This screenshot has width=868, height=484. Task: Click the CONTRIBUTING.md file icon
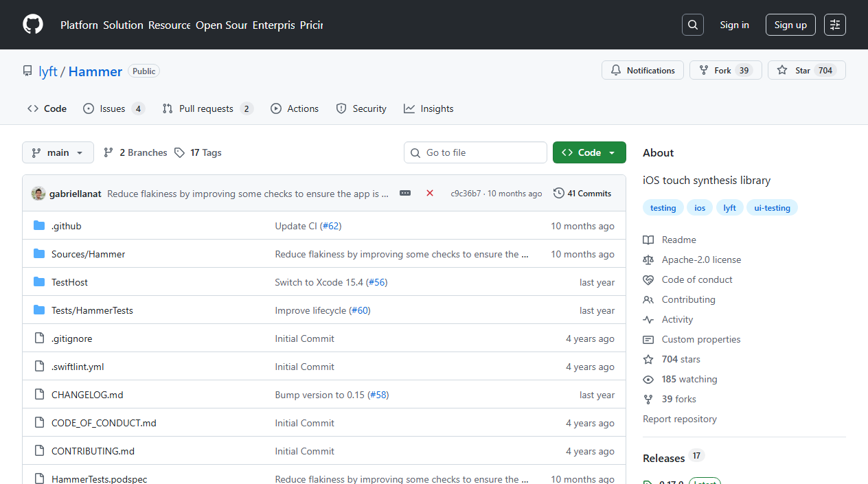coord(39,451)
